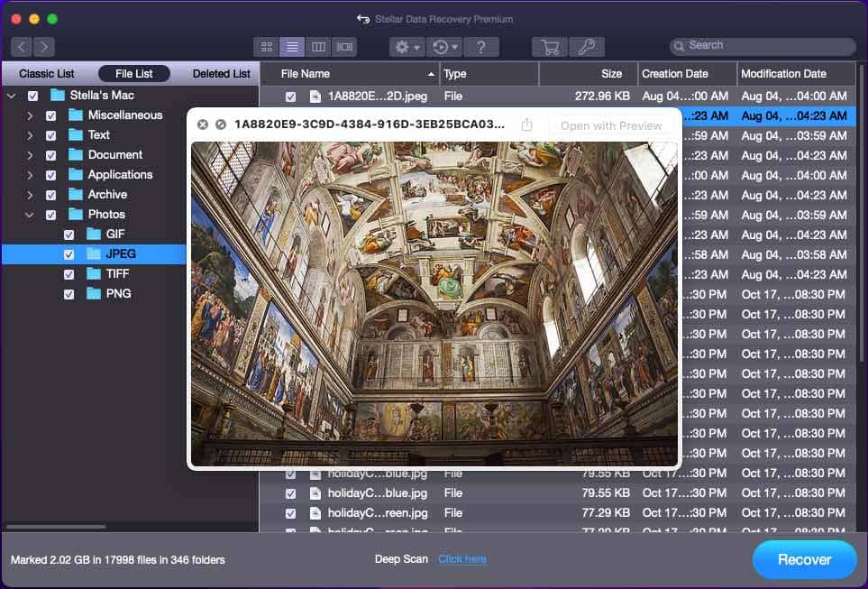Click the horizontal scrollbar under the folder tree
Screen dimensions: 868x589
tap(56, 527)
